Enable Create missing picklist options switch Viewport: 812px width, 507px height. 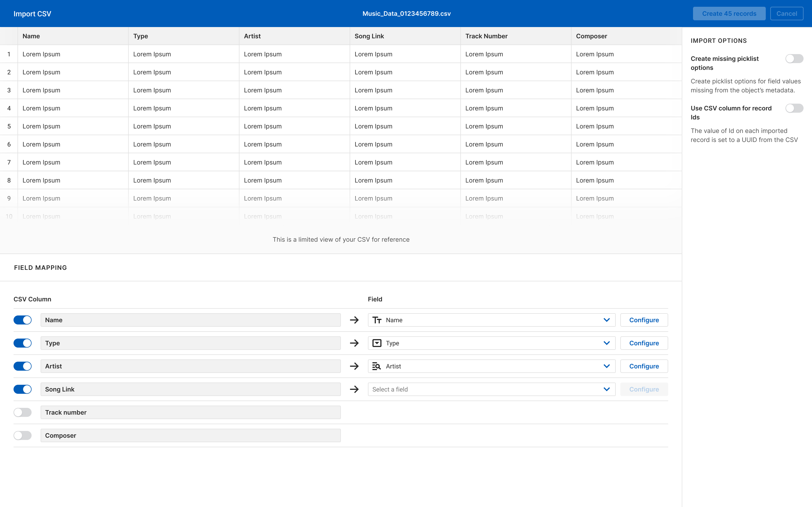(794, 59)
